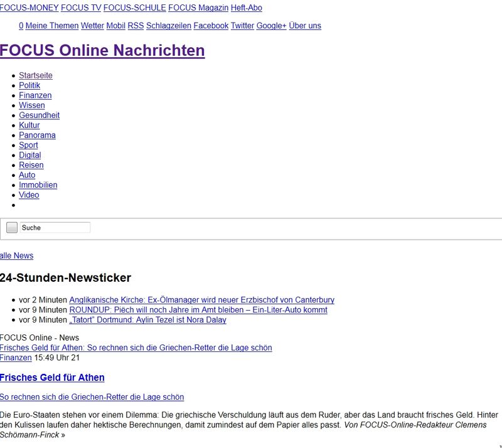Go to Startseite
This screenshot has height=448, width=502.
36,75
